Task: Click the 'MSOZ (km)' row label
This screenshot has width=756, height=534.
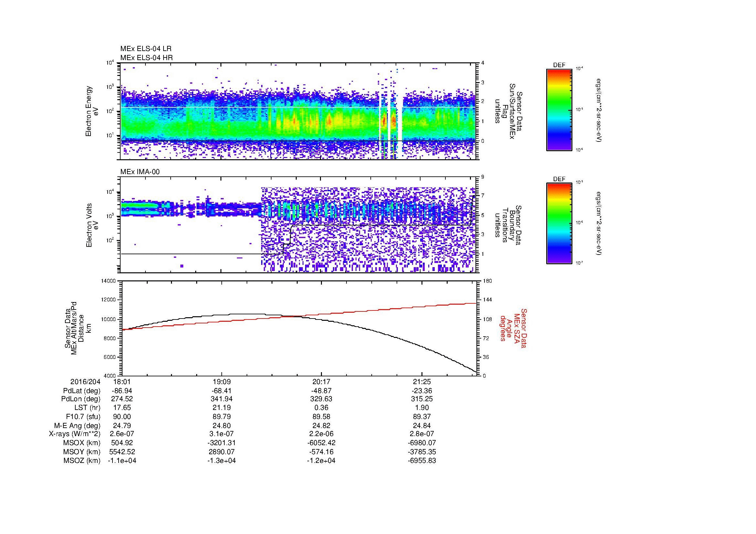Action: [x=82, y=461]
